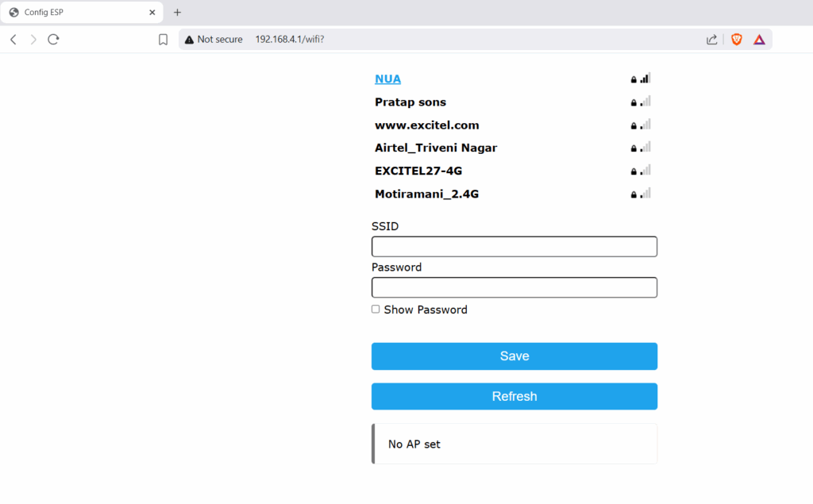Enable the Show Password checkbox
The image size is (813, 504).
pyautogui.click(x=376, y=309)
